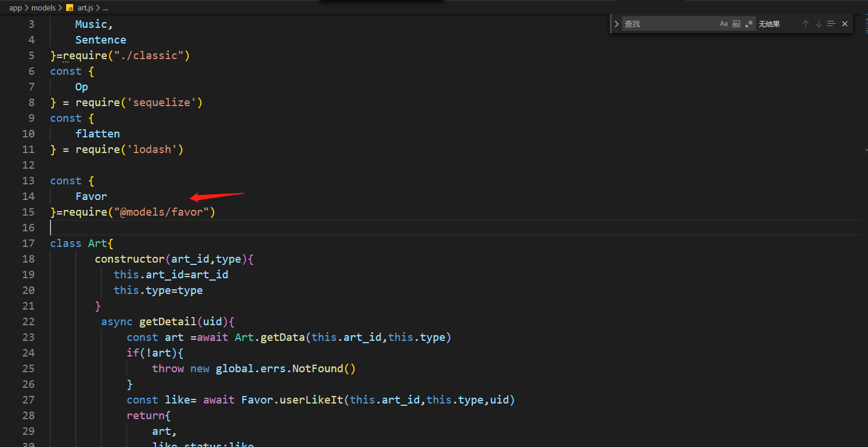This screenshot has height=447, width=868.
Task: Click 'this.type=type' on line 20
Action: point(158,290)
